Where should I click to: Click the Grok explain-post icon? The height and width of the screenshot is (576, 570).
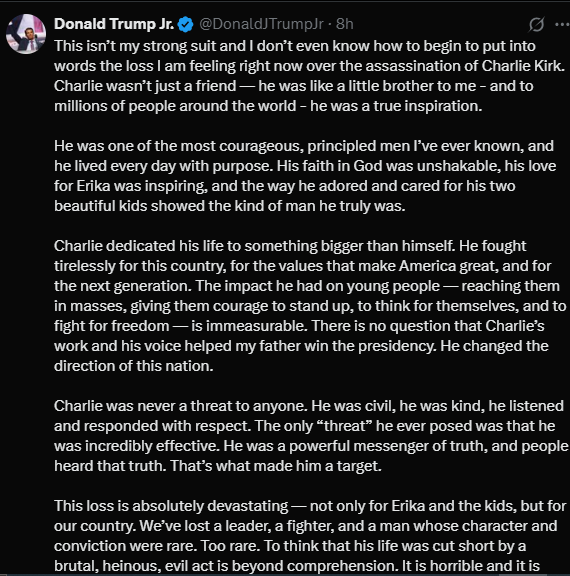tap(536, 25)
